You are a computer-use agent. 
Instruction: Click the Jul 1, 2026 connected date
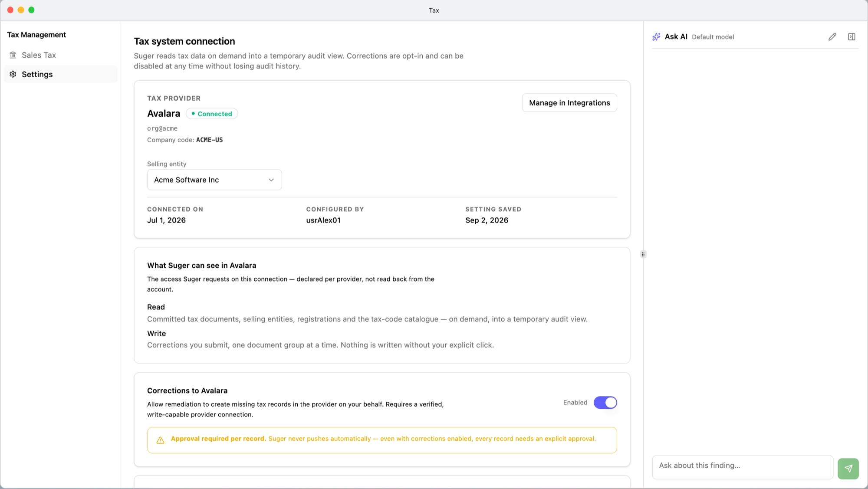[x=166, y=220]
